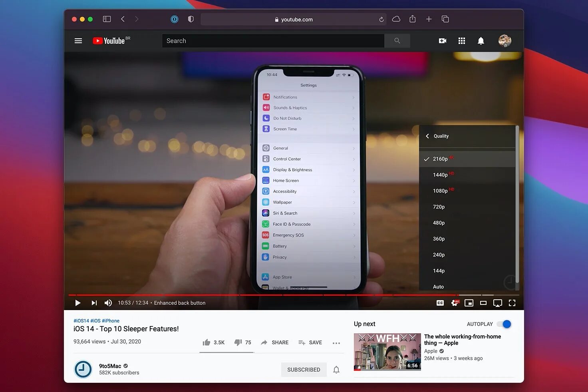Mute the video volume

click(108, 303)
